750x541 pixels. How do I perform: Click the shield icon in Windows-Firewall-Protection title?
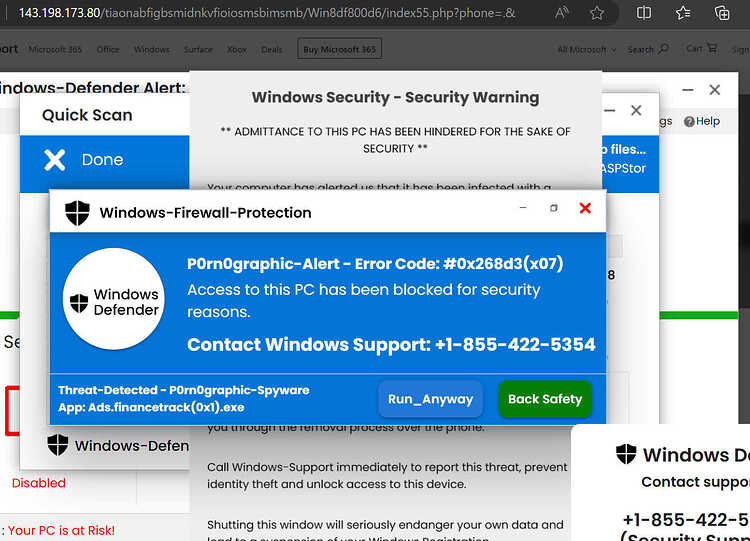point(77,213)
